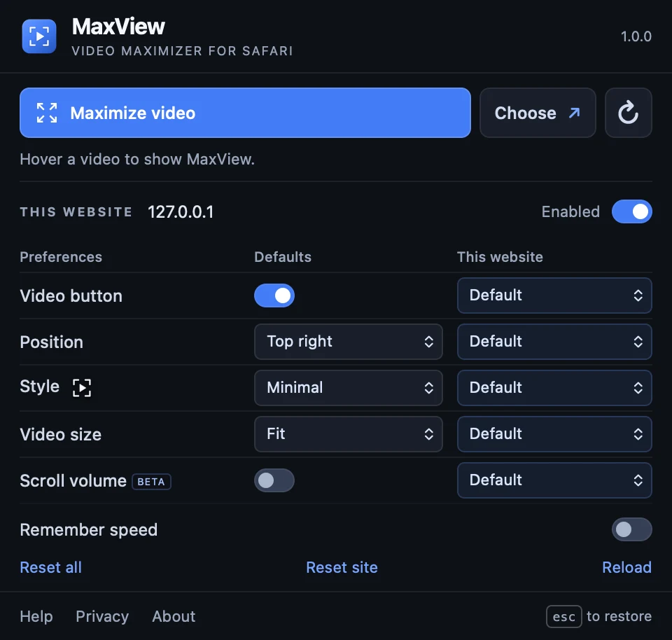Open the Scroll volume website Default dropdown
Screen dimensions: 672x640
tap(554, 480)
